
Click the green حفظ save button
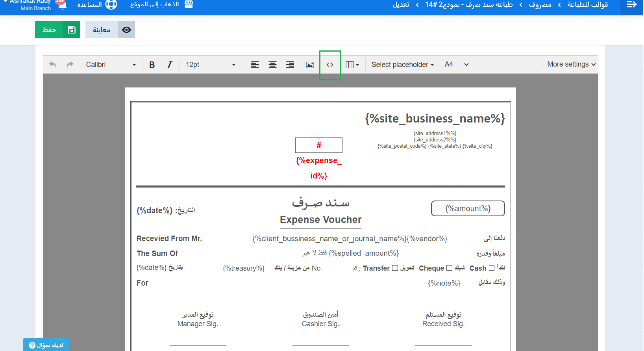57,30
